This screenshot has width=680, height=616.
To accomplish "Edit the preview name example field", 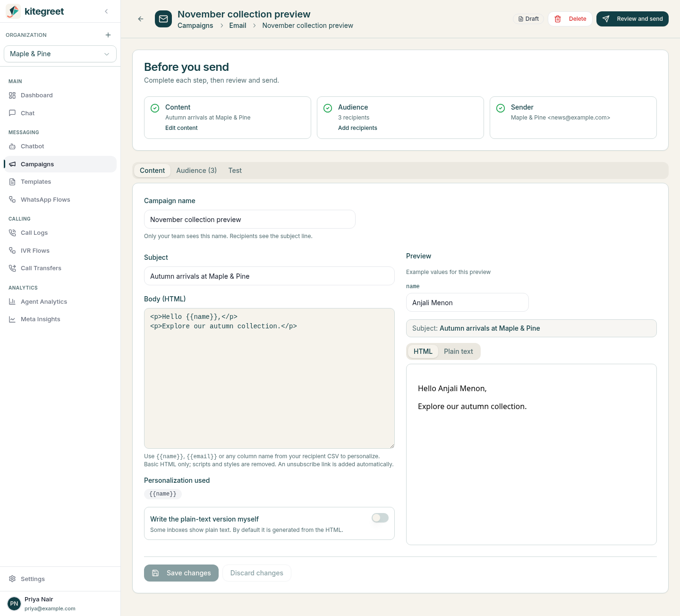I will (x=467, y=302).
